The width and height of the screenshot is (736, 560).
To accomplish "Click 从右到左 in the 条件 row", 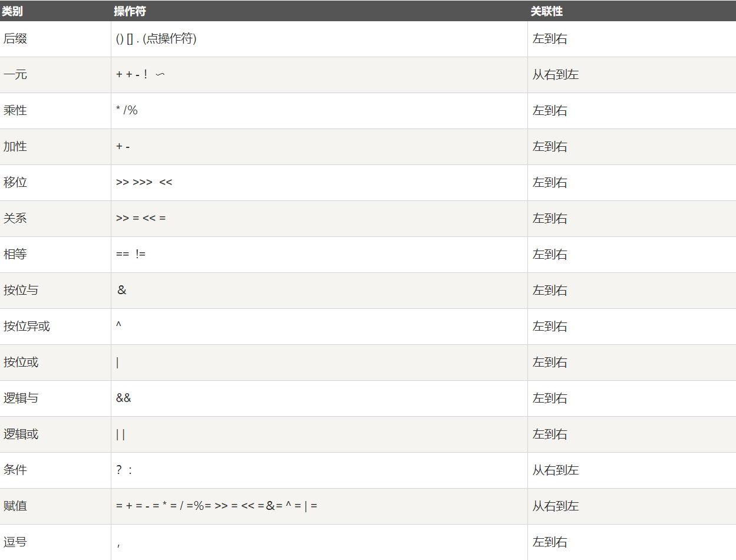I will pos(556,470).
